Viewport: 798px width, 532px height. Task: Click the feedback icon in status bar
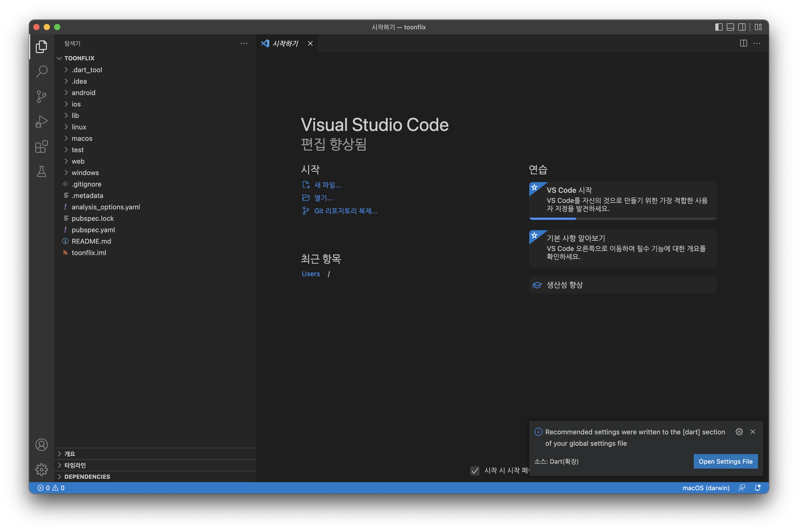click(742, 488)
